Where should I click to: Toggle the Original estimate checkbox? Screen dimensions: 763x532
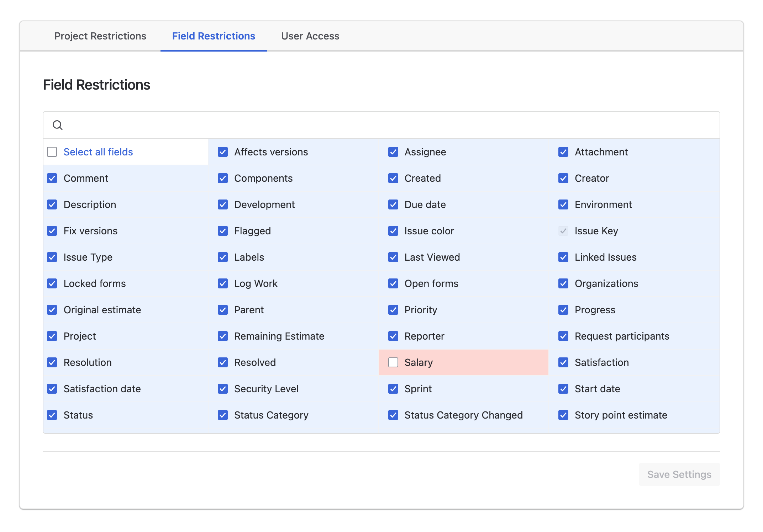pos(52,310)
